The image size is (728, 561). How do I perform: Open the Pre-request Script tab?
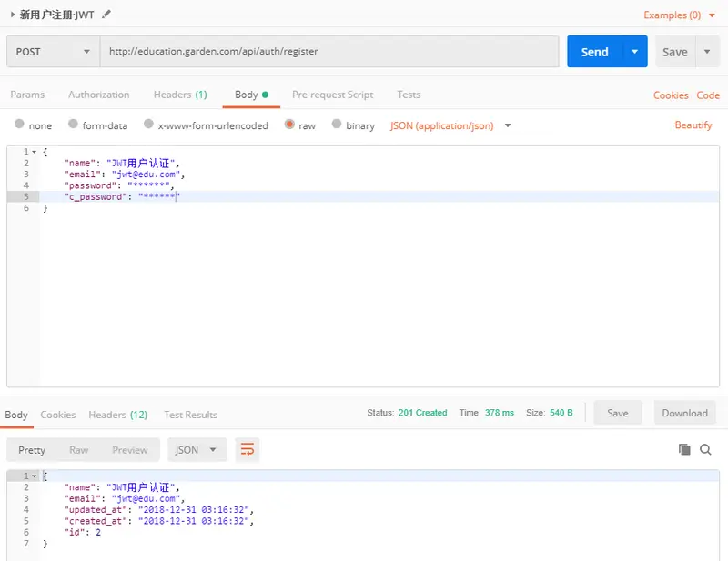(x=332, y=95)
